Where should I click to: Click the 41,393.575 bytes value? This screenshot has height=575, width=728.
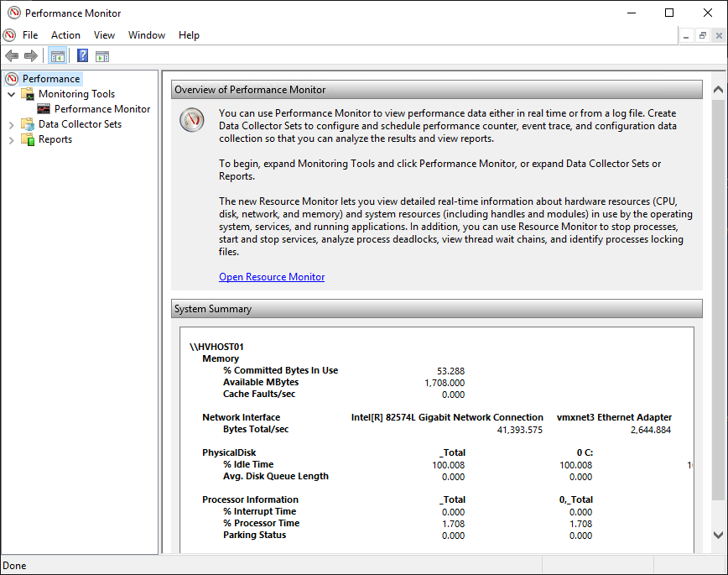click(519, 430)
